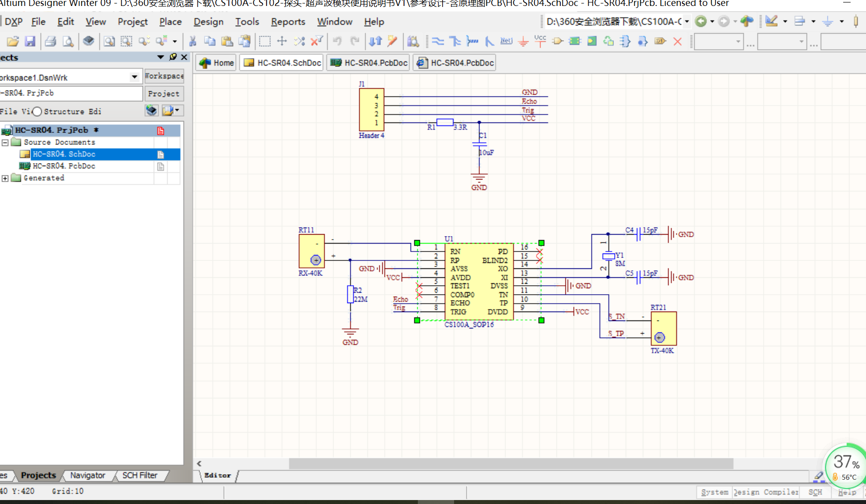Open the Reports menu
Viewport: 866px width, 504px height.
(288, 22)
